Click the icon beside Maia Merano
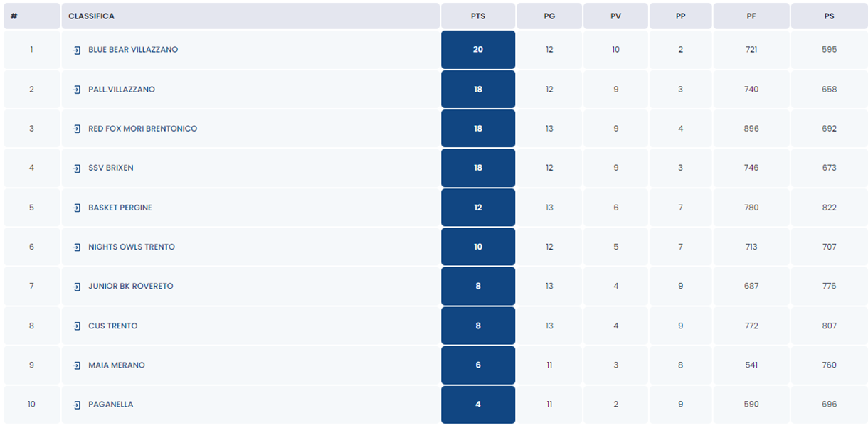Viewport: 868px width, 428px height. 77,365
